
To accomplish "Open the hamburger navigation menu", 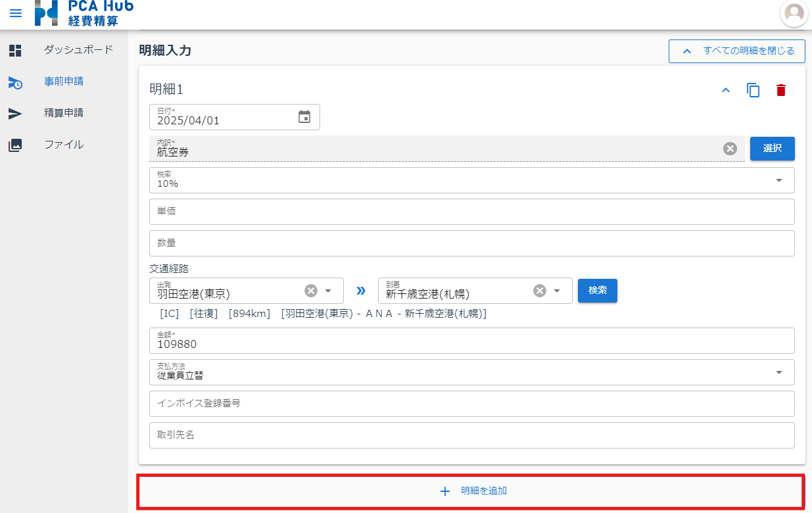I will [16, 13].
